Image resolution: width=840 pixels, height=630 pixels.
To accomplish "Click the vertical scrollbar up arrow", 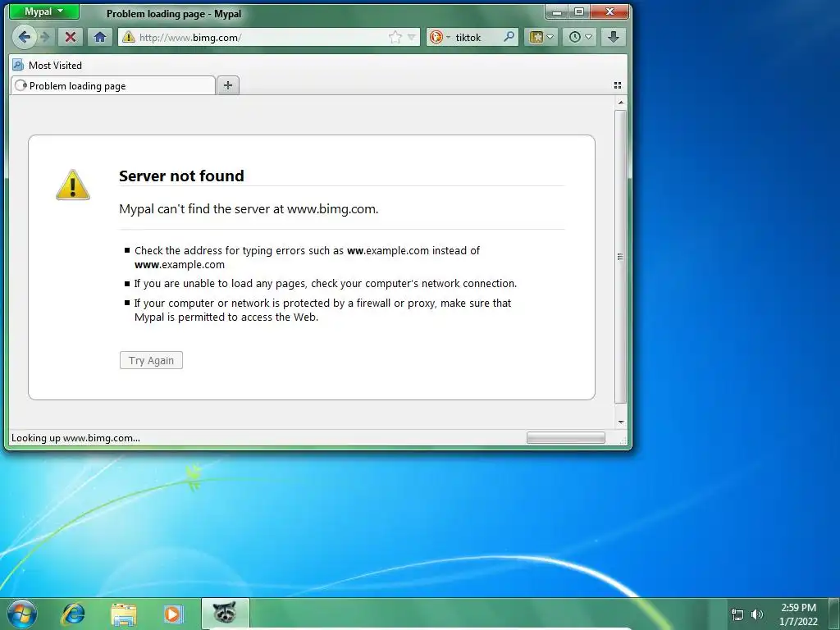I will point(620,103).
